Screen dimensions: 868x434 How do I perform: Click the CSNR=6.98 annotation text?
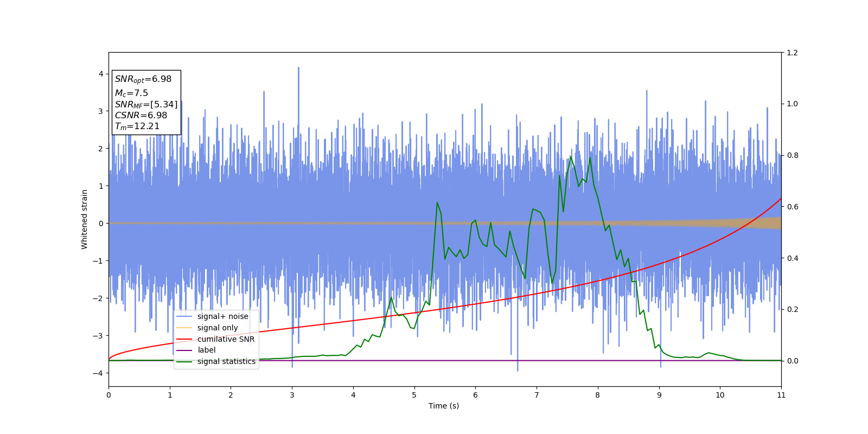pyautogui.click(x=141, y=116)
